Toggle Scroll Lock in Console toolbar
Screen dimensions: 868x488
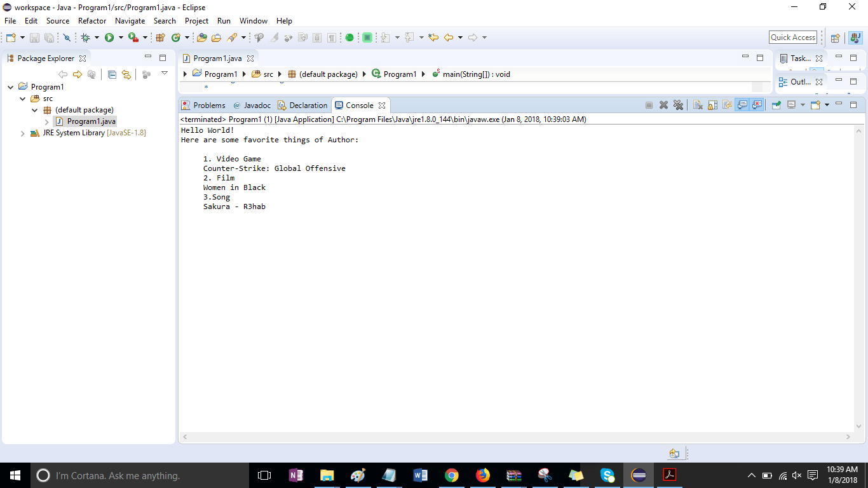[712, 105]
